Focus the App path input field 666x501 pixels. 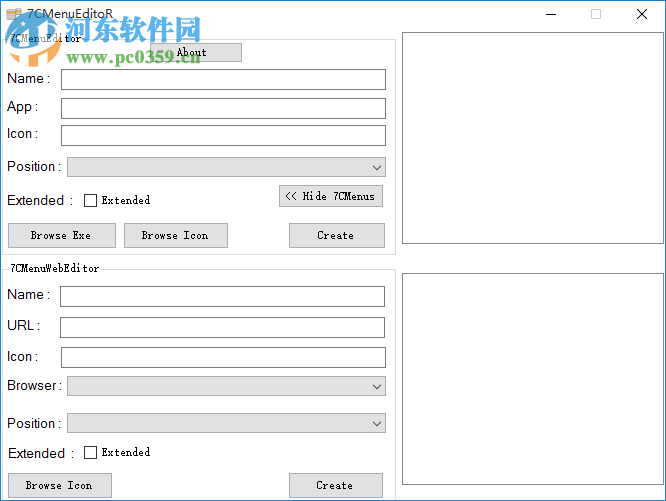(223, 108)
